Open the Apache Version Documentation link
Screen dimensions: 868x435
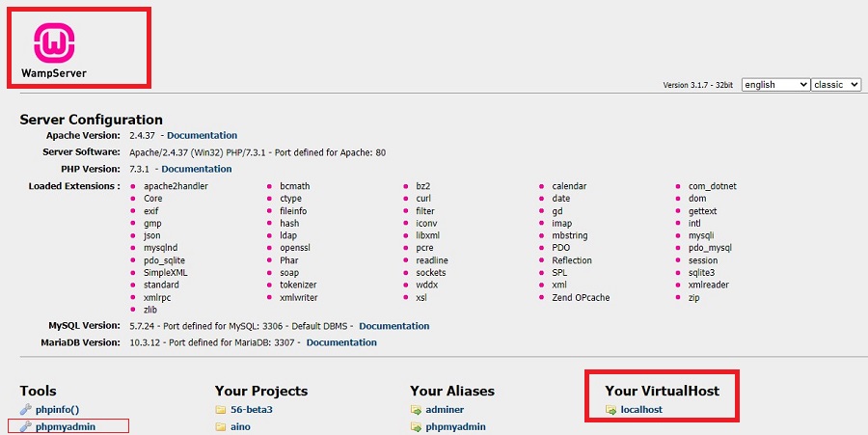[x=203, y=135]
